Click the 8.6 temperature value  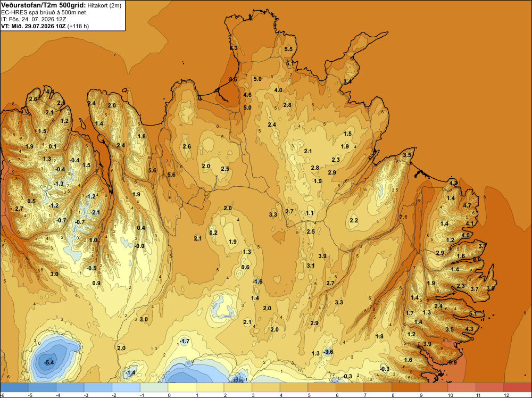pyautogui.click(x=233, y=79)
